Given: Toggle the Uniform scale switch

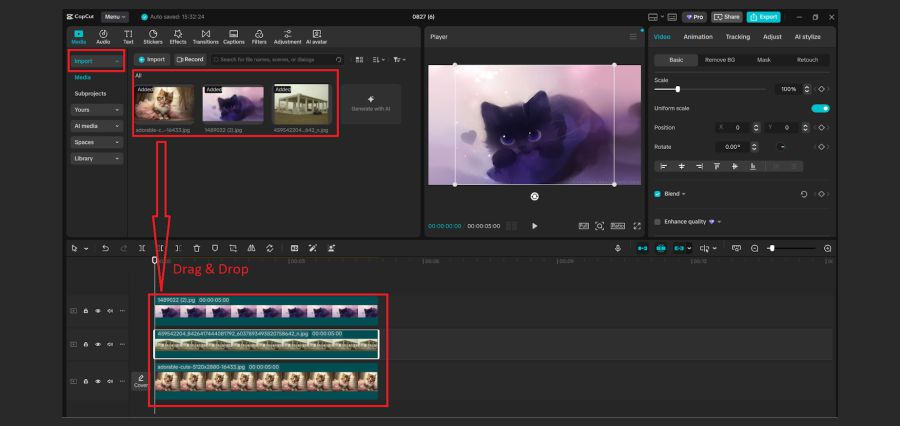Looking at the screenshot, I should click(820, 108).
